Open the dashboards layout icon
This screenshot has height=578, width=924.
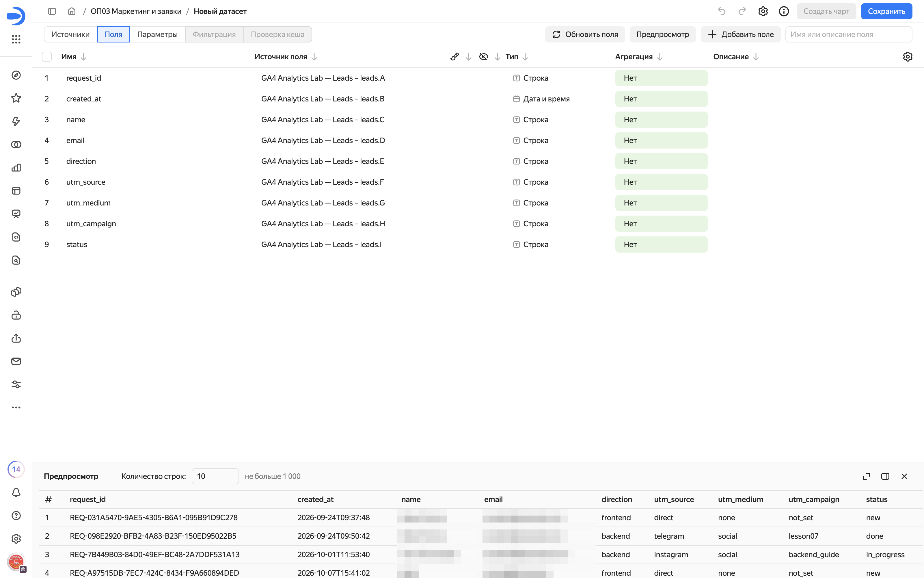tap(16, 191)
